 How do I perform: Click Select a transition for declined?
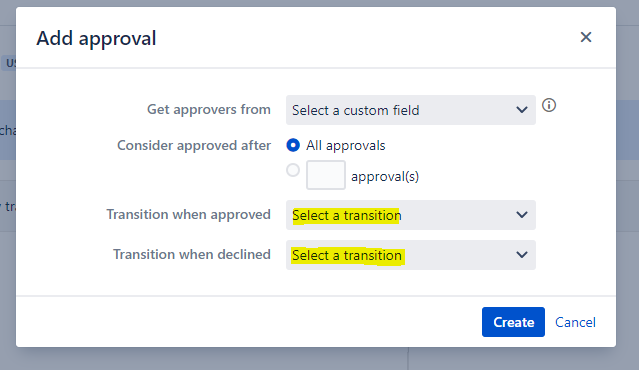tap(347, 255)
